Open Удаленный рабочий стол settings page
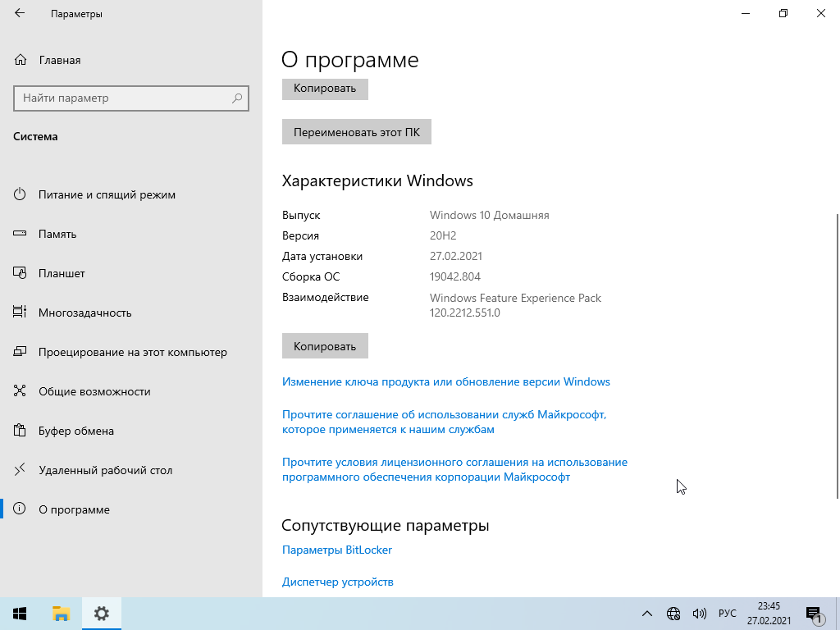 tap(106, 470)
